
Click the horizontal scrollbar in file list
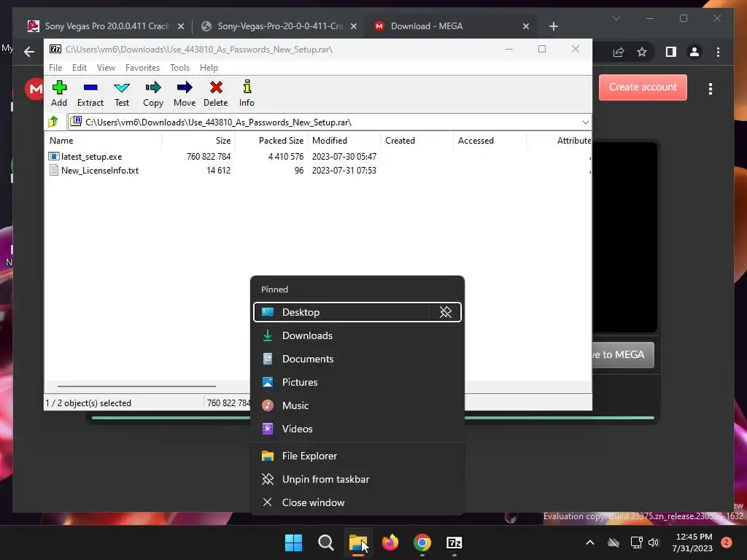(x=136, y=386)
